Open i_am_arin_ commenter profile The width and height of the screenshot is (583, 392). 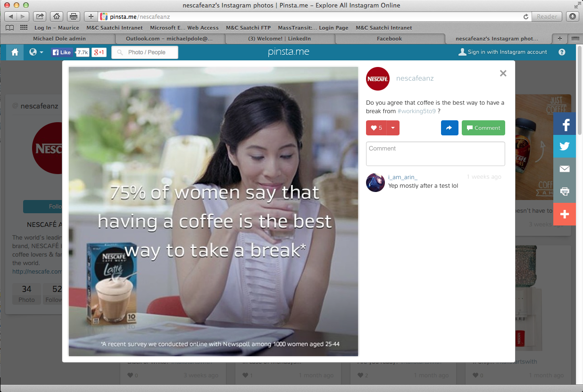pos(402,177)
